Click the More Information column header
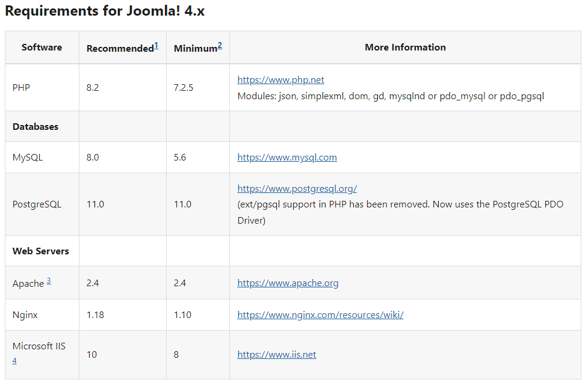 (x=405, y=47)
